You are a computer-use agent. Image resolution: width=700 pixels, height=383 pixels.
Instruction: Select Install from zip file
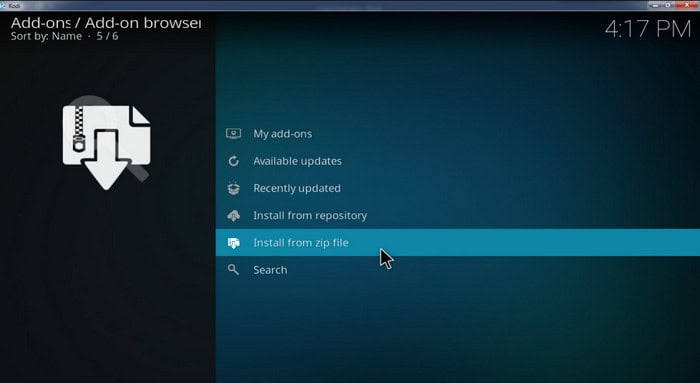point(458,242)
